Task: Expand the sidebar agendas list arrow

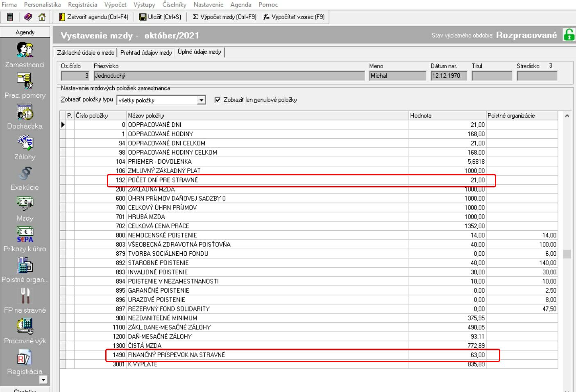Action: click(x=43, y=380)
